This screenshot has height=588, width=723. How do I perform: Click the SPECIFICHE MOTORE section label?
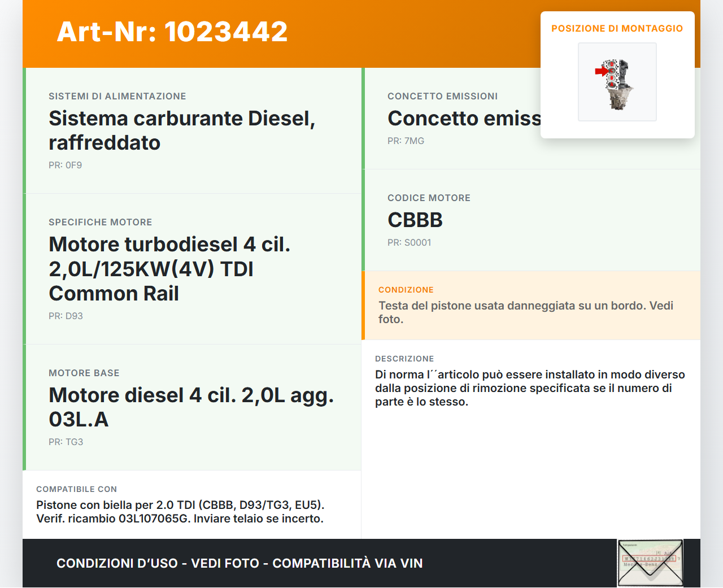coord(101,222)
